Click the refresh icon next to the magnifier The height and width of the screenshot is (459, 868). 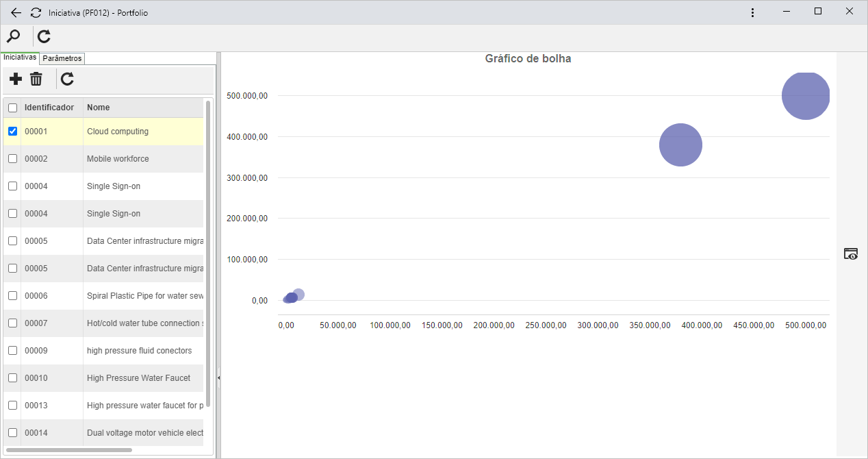tap(44, 36)
